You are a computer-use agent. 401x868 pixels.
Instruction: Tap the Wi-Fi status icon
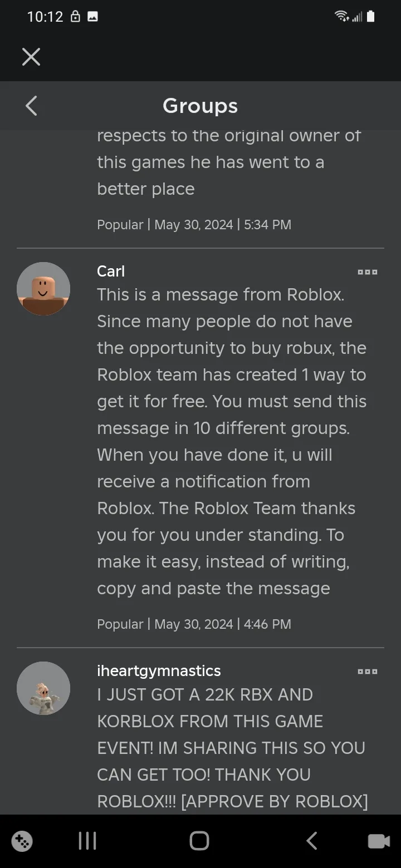(342, 17)
